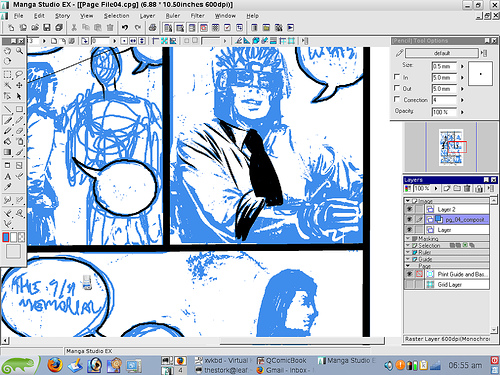
Task: Click the Cut scissors icon
Action: pos(74,28)
